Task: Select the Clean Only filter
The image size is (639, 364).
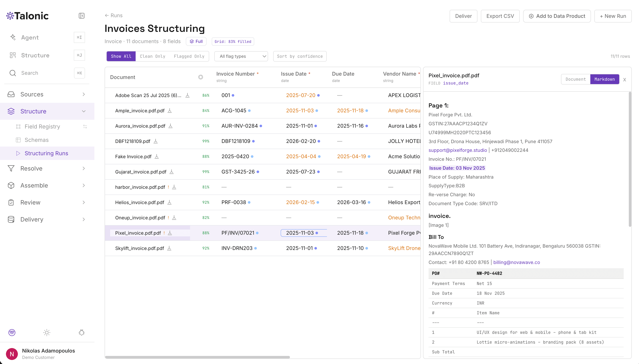Action: click(153, 56)
